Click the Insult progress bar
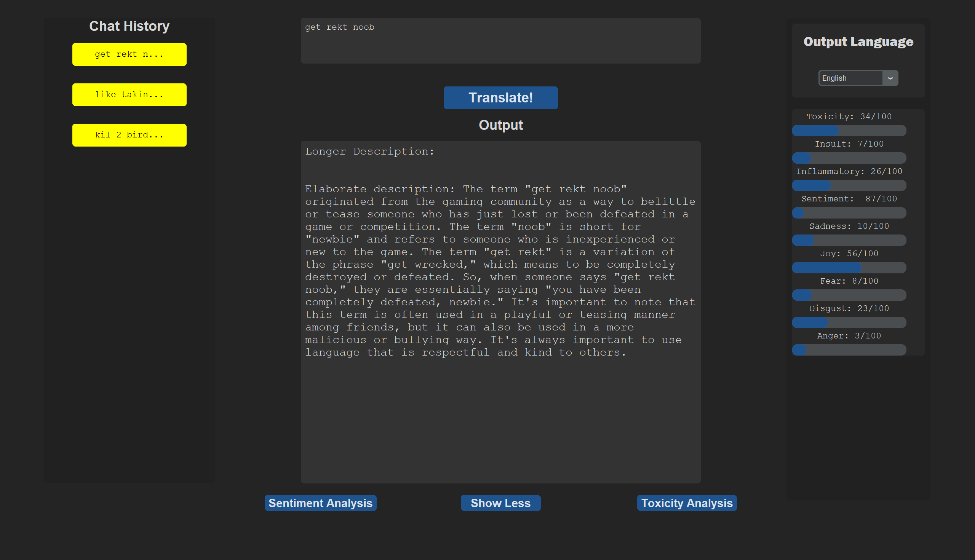 [849, 158]
